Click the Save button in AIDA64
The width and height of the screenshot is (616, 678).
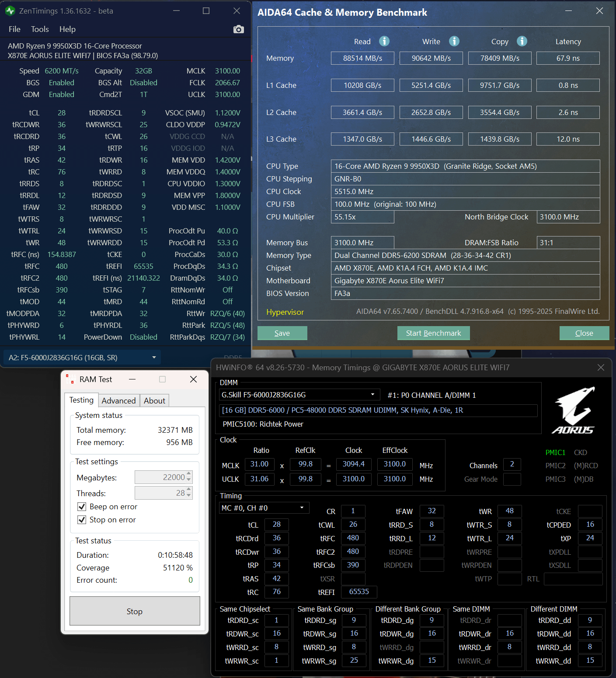(x=282, y=333)
